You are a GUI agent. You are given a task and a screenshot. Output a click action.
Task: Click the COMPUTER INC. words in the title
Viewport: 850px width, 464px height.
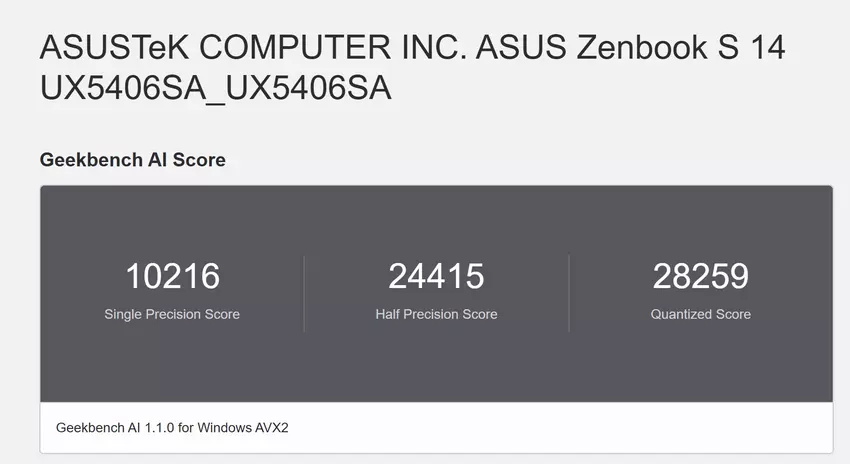click(x=326, y=47)
